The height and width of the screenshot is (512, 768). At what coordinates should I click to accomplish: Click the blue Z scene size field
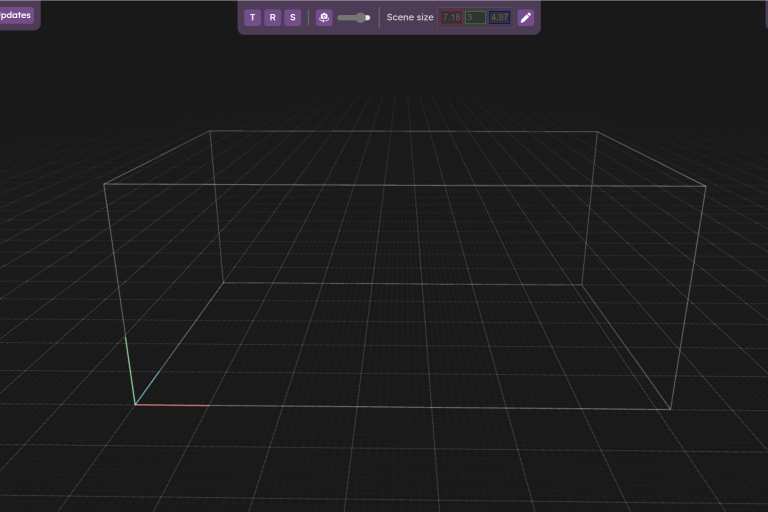click(x=499, y=18)
